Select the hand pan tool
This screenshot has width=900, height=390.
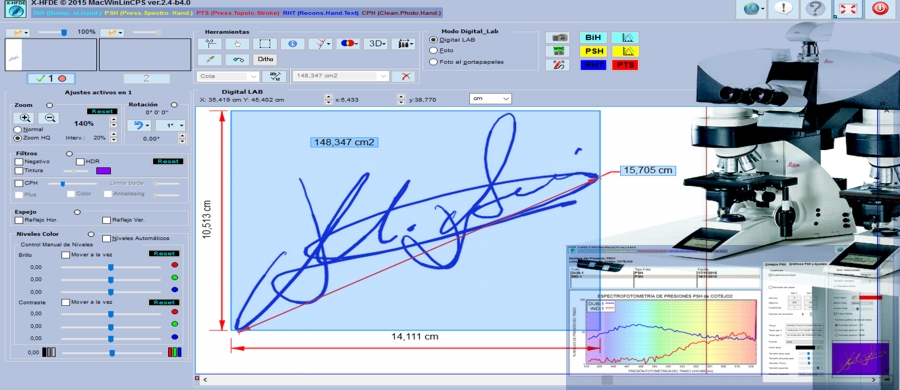pos(237,44)
